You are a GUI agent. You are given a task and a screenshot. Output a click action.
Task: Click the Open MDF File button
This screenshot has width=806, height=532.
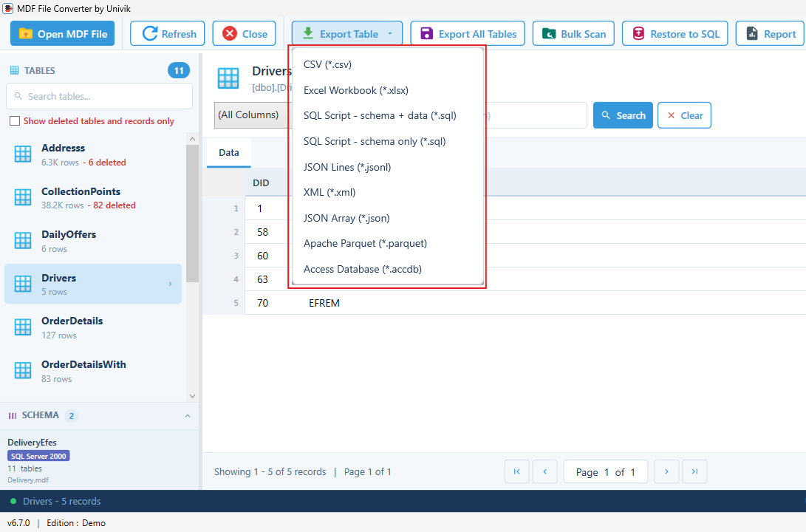(x=62, y=34)
